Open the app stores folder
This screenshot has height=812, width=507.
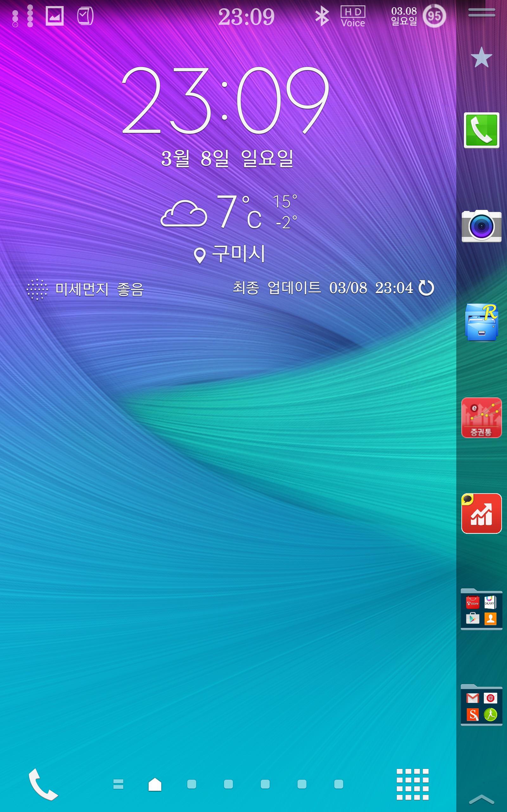coord(481,609)
